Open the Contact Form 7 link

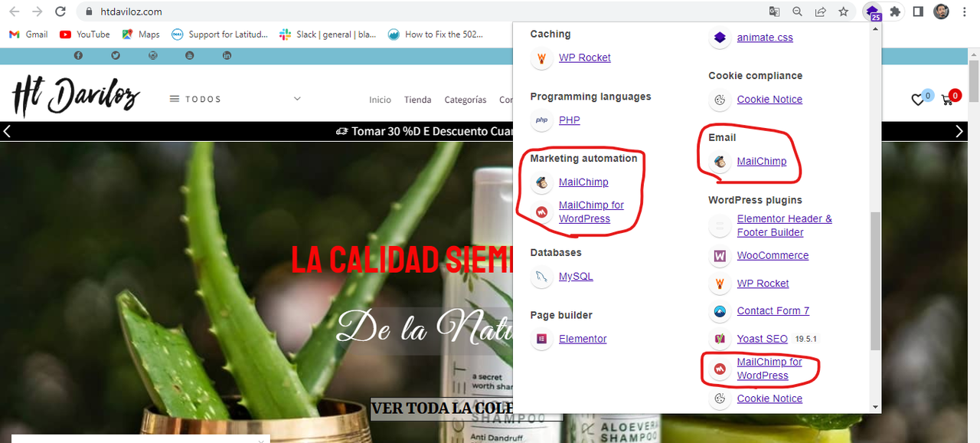point(773,311)
